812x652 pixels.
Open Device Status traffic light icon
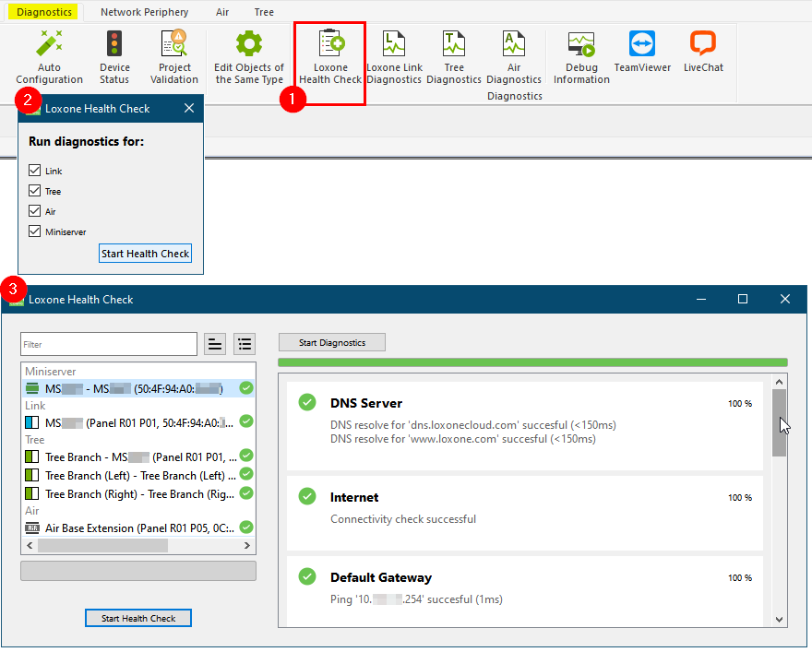tap(114, 43)
